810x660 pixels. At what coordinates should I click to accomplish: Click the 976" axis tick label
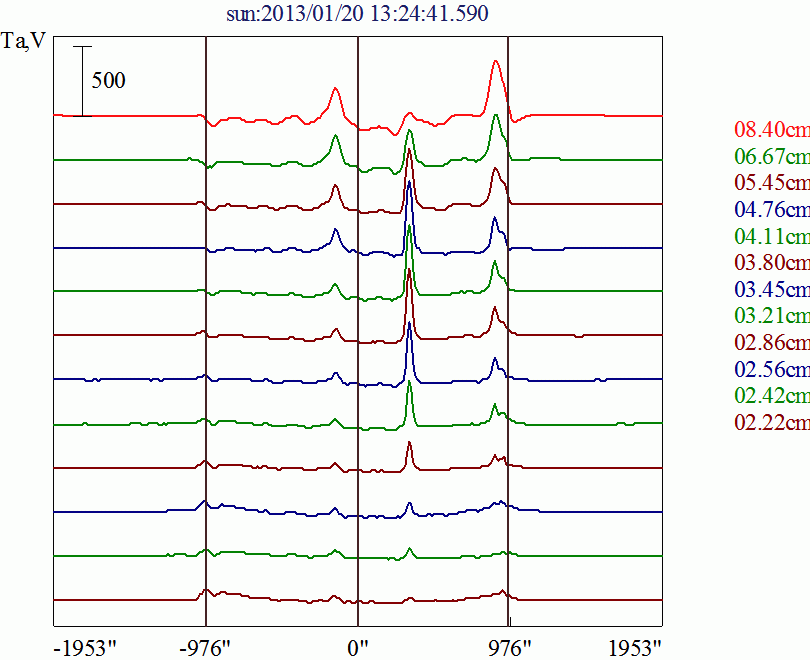pos(510,649)
